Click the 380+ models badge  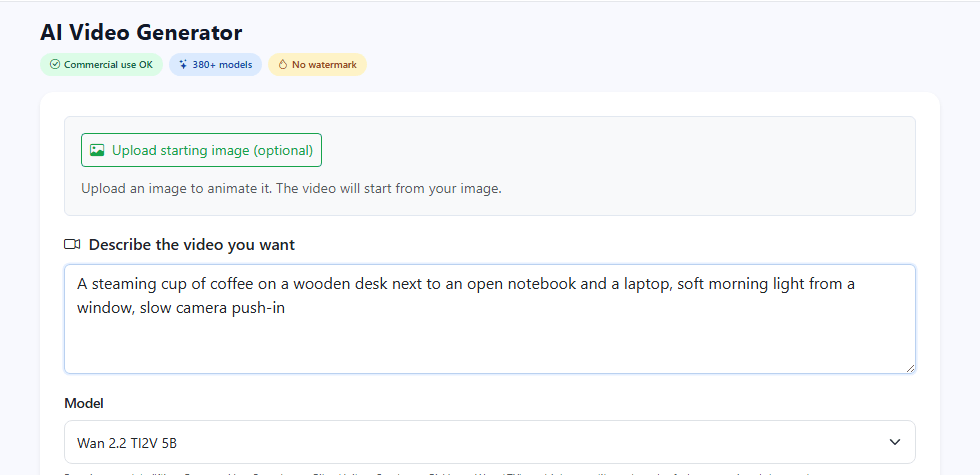pyautogui.click(x=215, y=64)
